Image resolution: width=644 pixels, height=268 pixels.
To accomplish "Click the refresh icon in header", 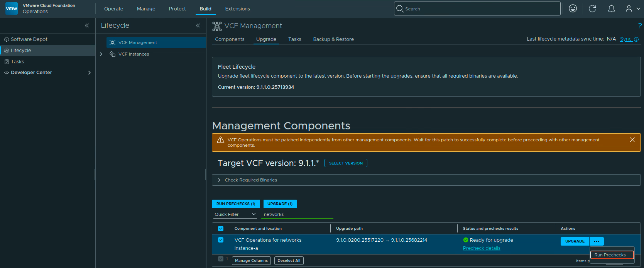I will click(x=592, y=8).
